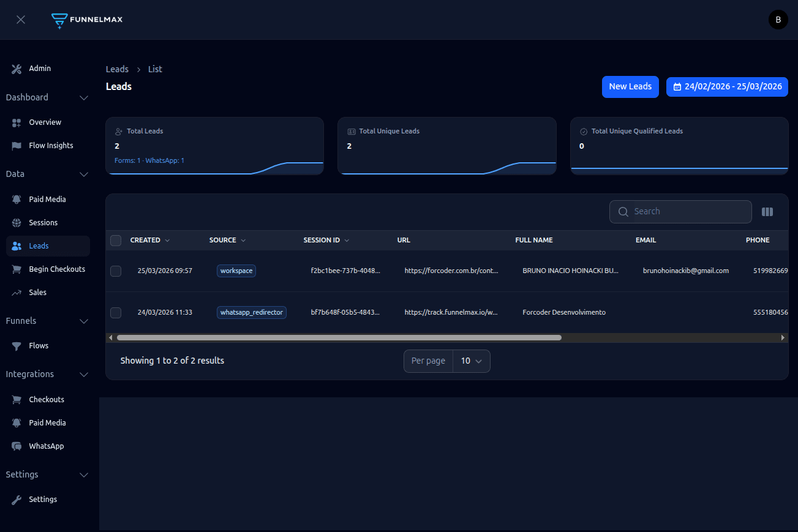This screenshot has width=798, height=532.
Task: Click the New Leads button
Action: (x=630, y=86)
